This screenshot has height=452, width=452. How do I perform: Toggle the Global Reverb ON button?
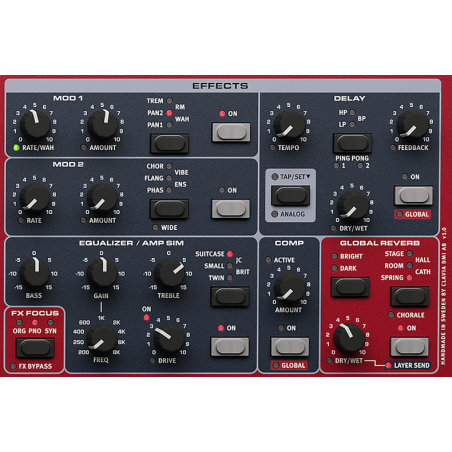[x=410, y=347]
